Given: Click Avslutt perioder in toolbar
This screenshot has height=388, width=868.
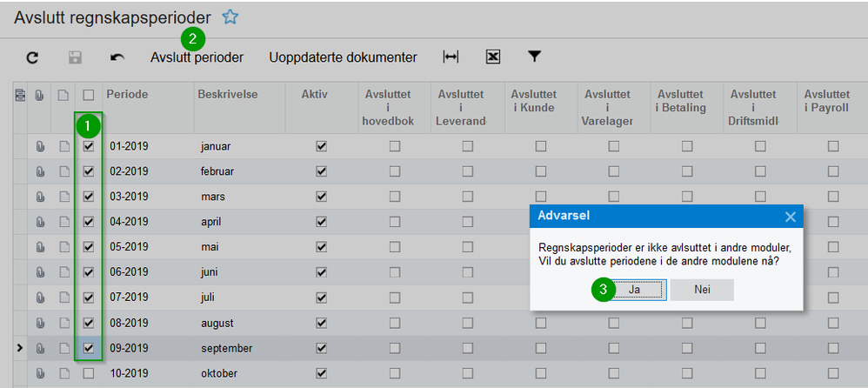Looking at the screenshot, I should click(x=197, y=57).
